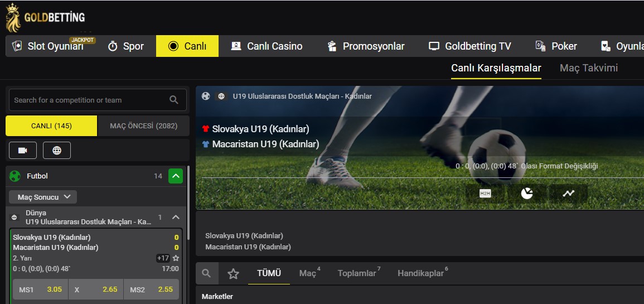
Task: Add Slovakya U19 match to favorites star
Action: click(x=176, y=258)
